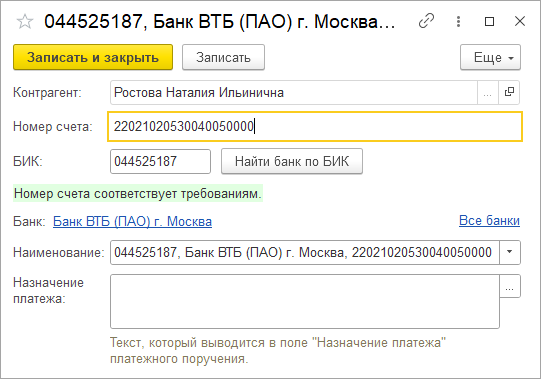Click into the БИК field
Image resolution: width=541 pixels, height=379 pixels.
(160, 161)
